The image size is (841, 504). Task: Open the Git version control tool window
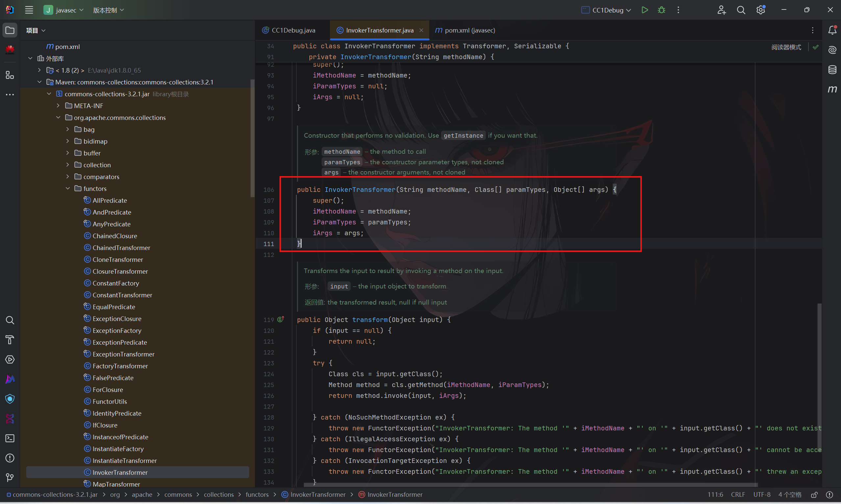tap(10, 477)
